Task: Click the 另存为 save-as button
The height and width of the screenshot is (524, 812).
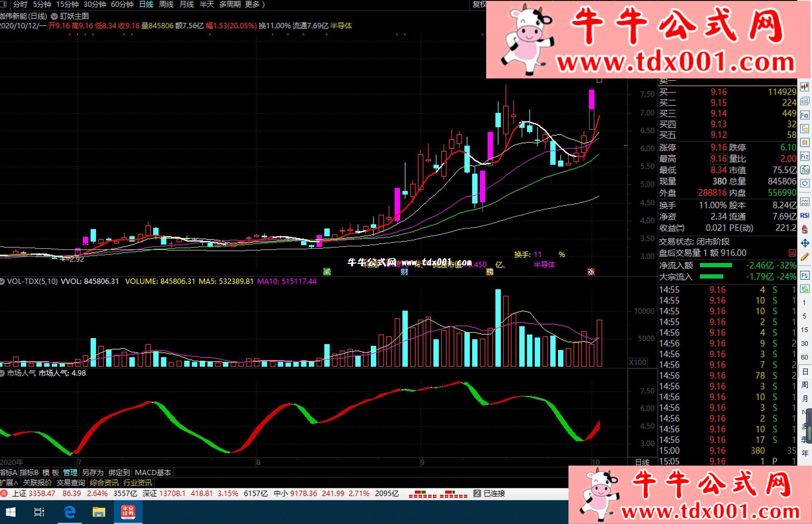Action: coord(93,472)
